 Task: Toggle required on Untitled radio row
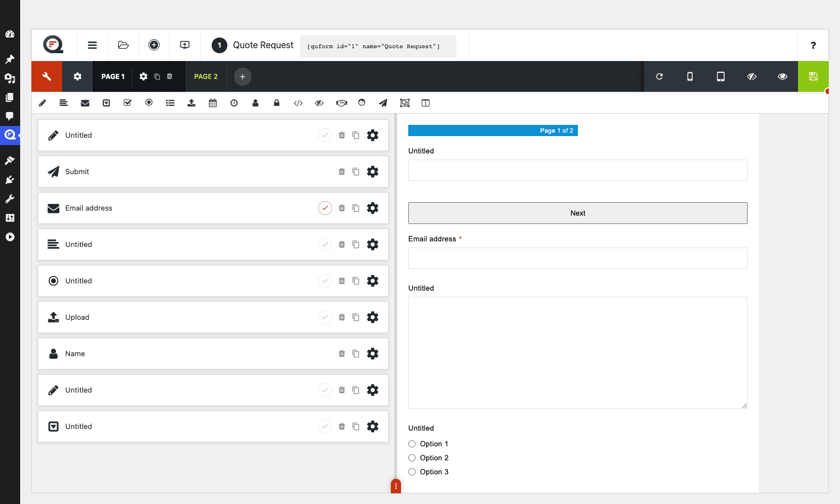click(325, 281)
